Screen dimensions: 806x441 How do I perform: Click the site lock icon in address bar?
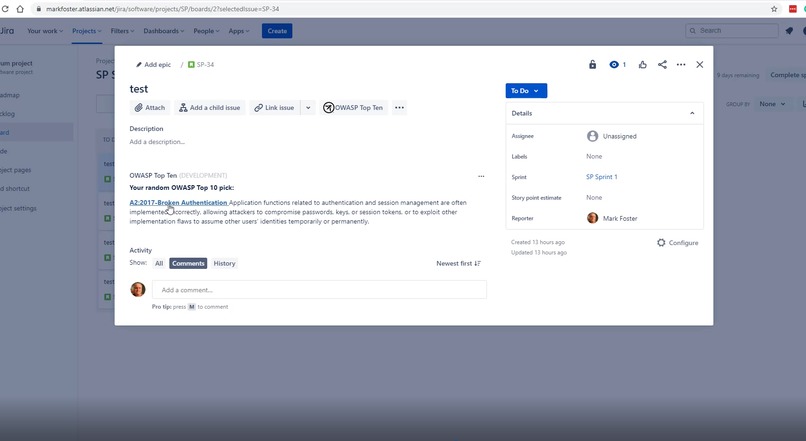tap(38, 9)
